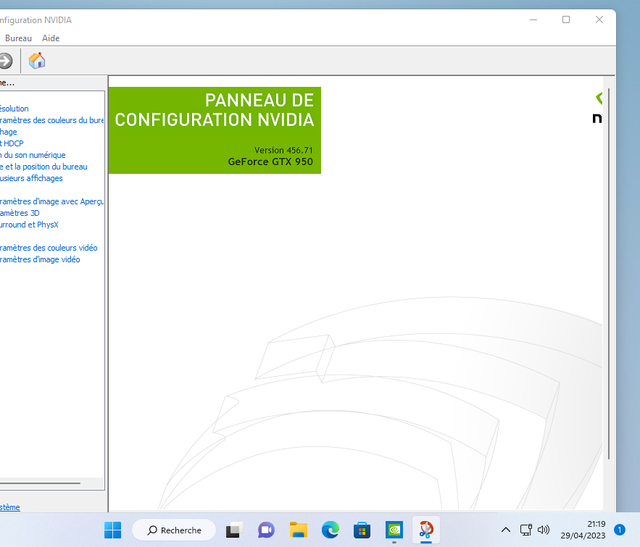Open Microsoft Store from the taskbar
Screen dimensions: 640x547
(x=362, y=530)
